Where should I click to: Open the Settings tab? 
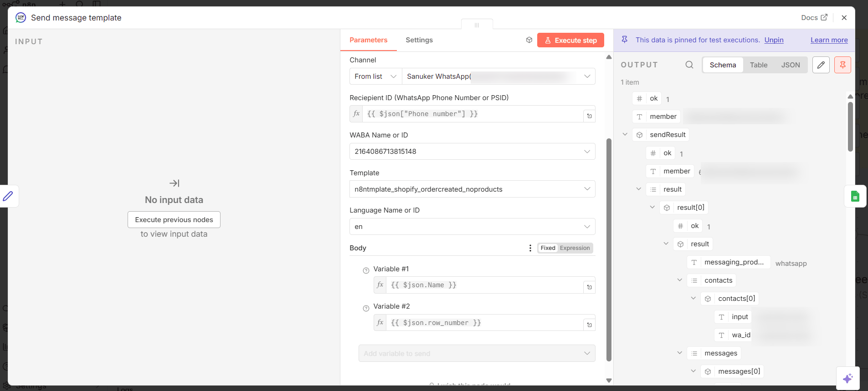[419, 40]
